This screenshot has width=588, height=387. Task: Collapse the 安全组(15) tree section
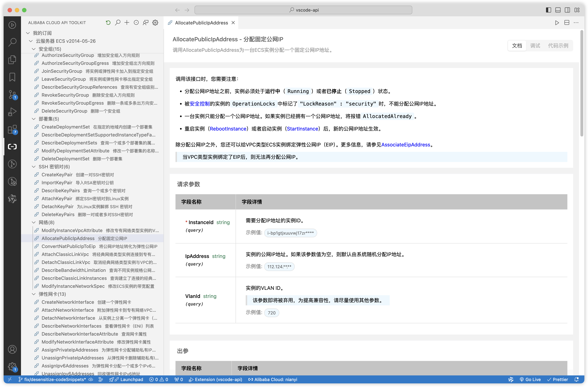(x=34, y=49)
